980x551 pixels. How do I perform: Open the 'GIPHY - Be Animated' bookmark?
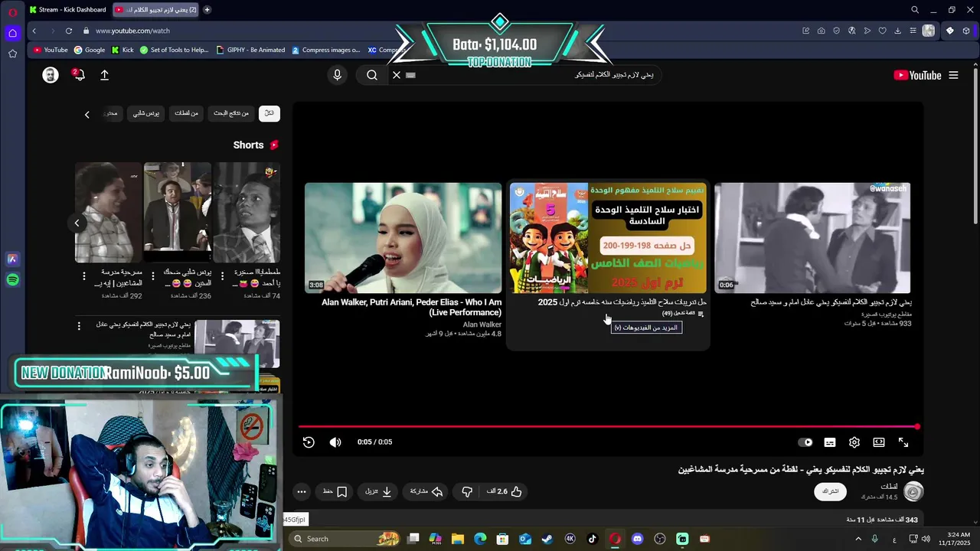point(251,50)
